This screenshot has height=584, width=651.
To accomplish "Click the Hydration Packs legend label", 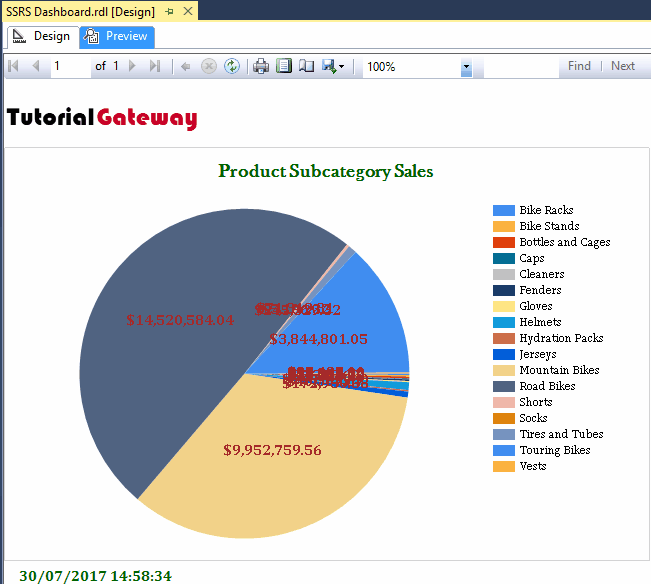I will (x=561, y=338).
